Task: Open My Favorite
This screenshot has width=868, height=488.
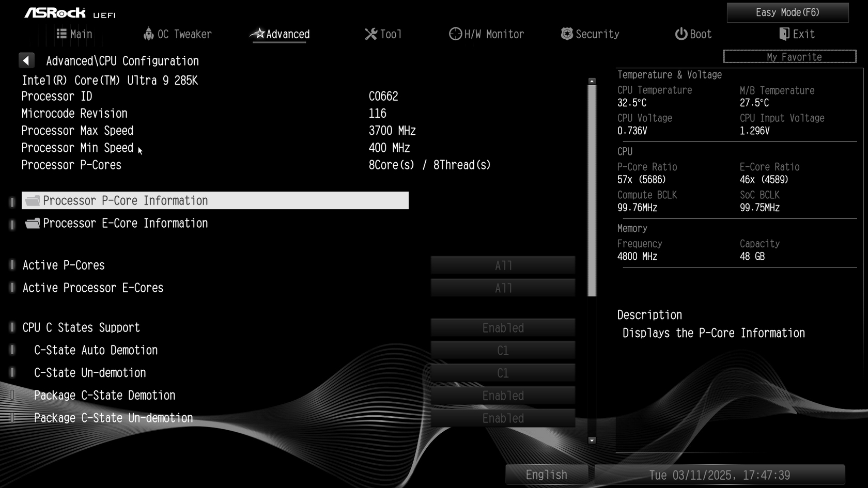Action: pos(789,56)
